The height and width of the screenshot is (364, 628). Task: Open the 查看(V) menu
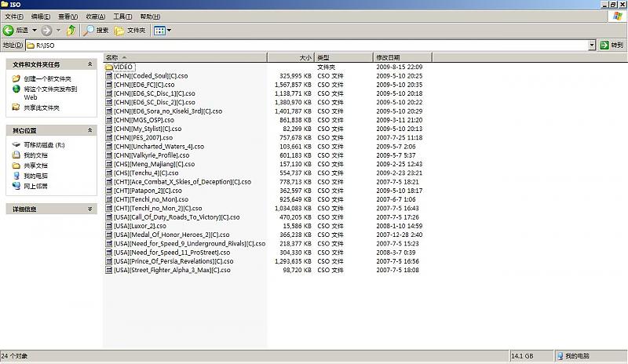tap(68, 16)
